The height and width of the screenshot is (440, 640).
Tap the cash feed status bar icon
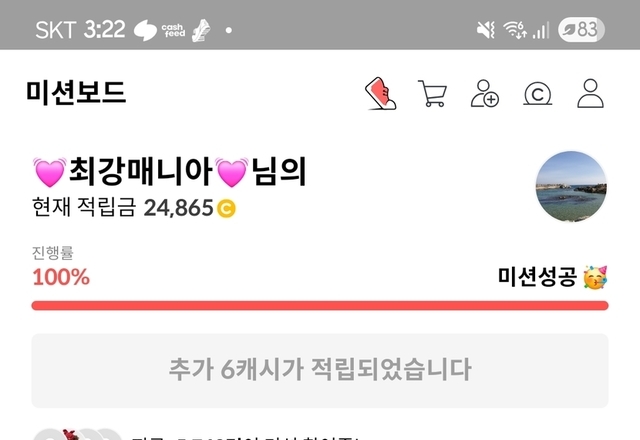pyautogui.click(x=173, y=30)
